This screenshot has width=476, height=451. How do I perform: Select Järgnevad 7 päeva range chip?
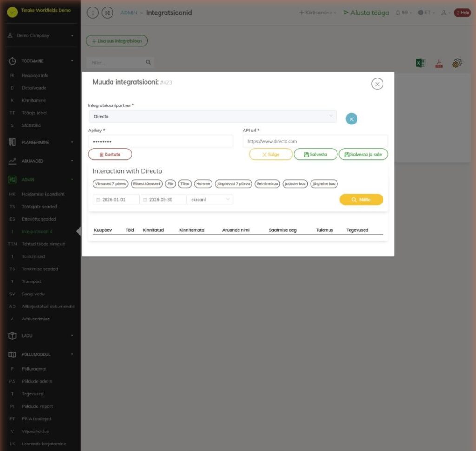233,184
